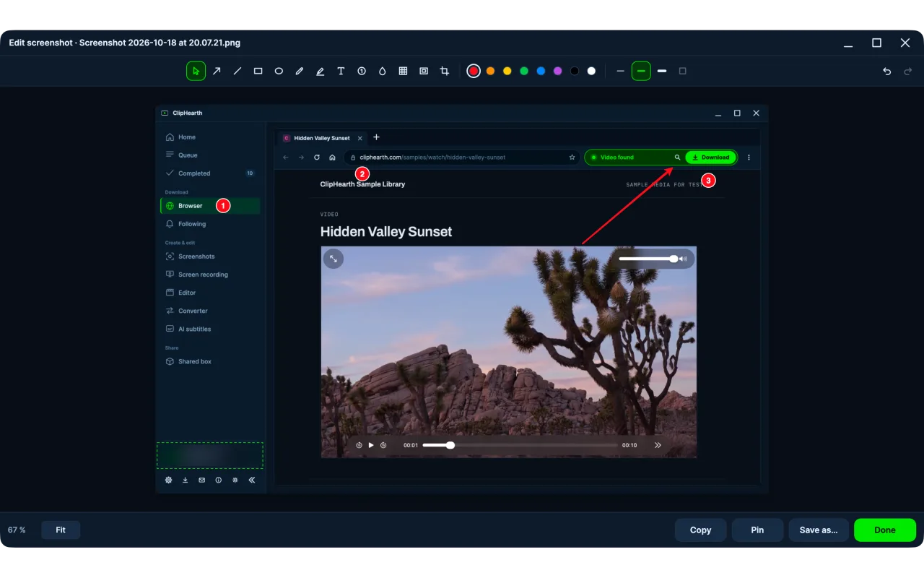Copy the edited screenshot
This screenshot has height=578, width=924.
click(x=700, y=530)
